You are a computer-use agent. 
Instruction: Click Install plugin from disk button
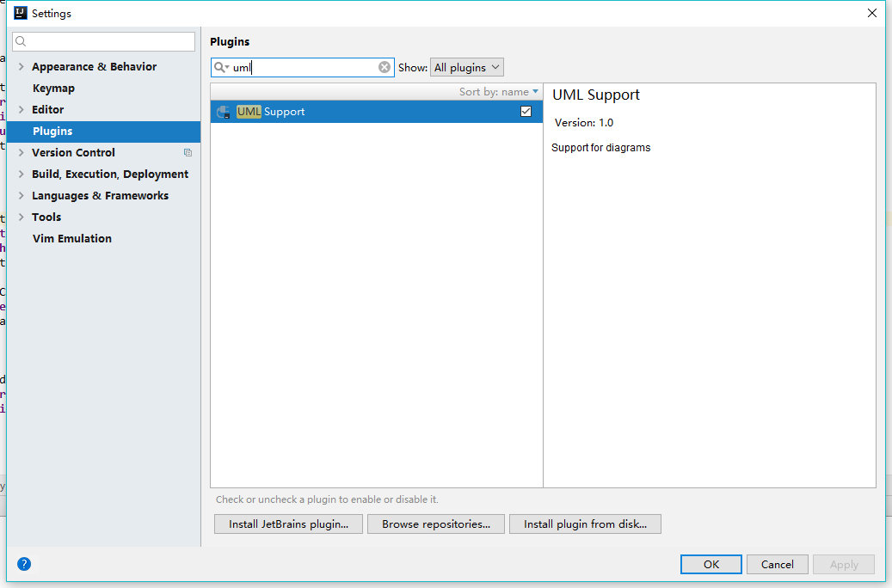pos(585,524)
